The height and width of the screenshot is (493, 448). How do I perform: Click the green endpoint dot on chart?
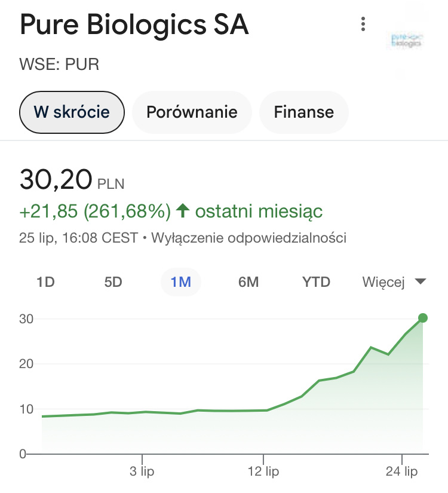(x=422, y=318)
